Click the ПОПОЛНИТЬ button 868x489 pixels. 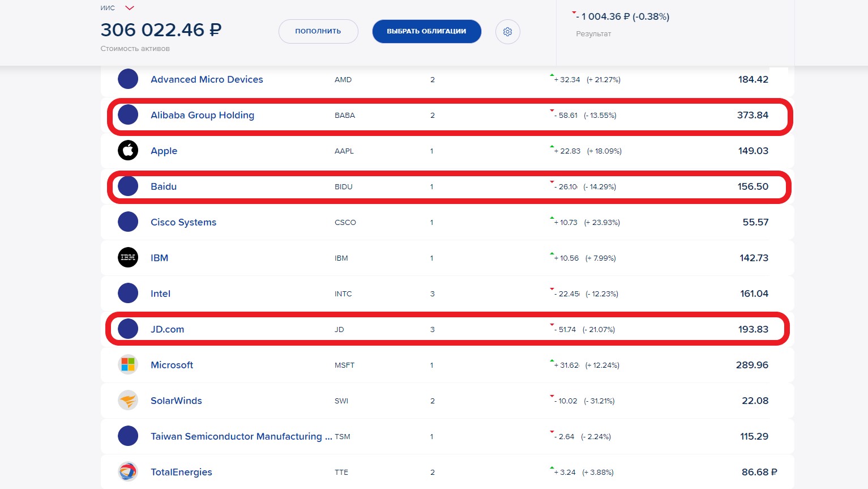(x=318, y=31)
